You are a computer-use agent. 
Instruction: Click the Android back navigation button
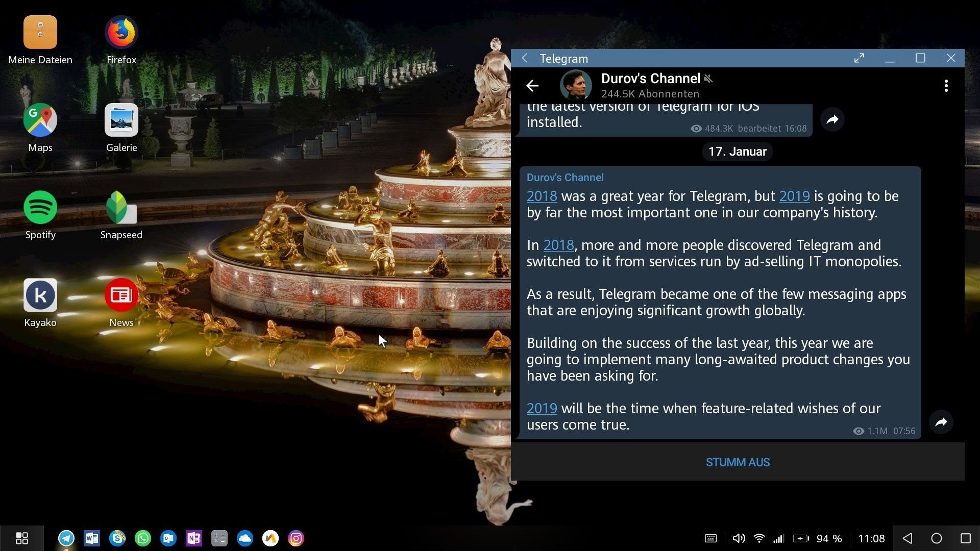point(908,538)
